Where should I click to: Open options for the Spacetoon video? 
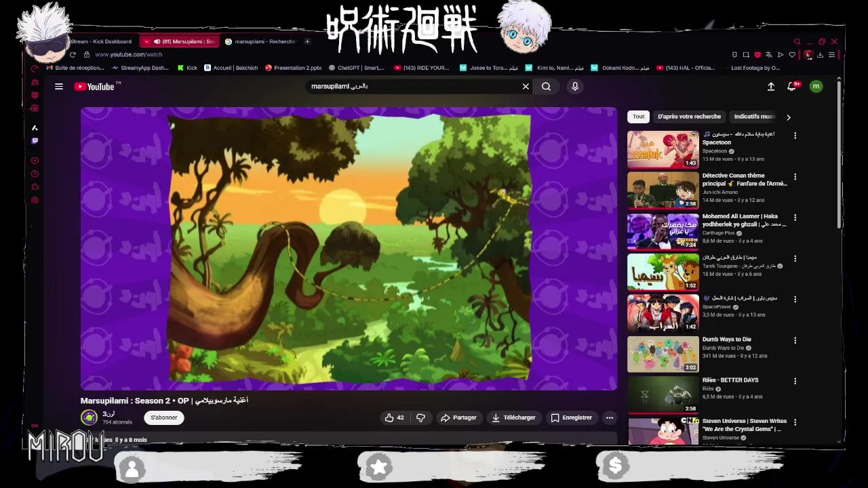795,136
